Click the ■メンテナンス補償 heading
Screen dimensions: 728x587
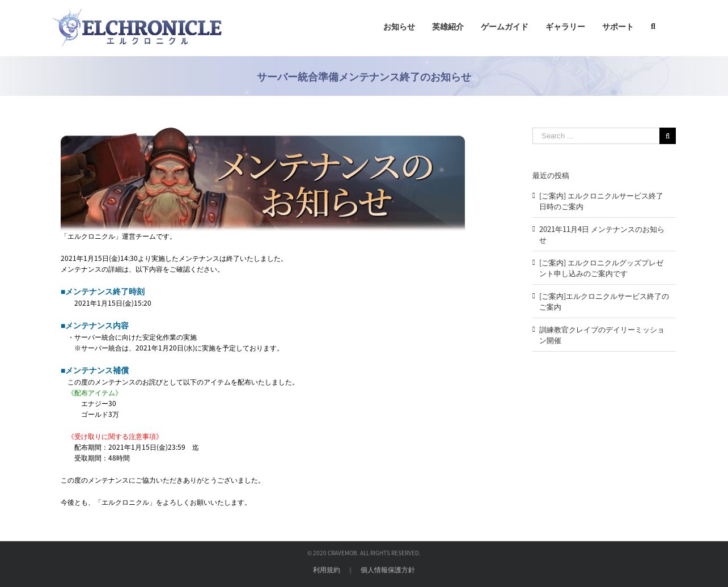95,370
